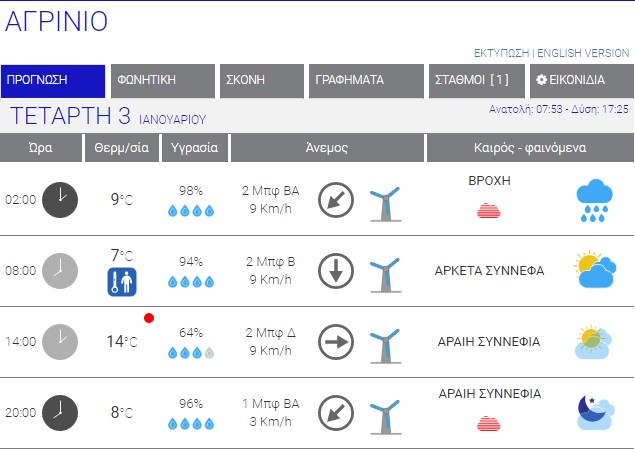This screenshot has width=635, height=449.
Task: Click the 02:00 clock icon
Action: click(x=60, y=199)
